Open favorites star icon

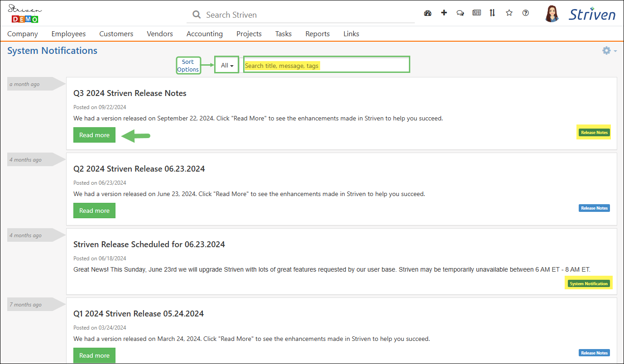[x=509, y=13]
